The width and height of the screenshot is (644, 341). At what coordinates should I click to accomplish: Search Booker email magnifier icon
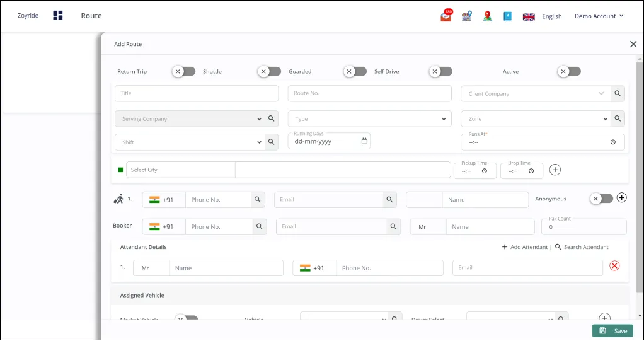(x=393, y=226)
